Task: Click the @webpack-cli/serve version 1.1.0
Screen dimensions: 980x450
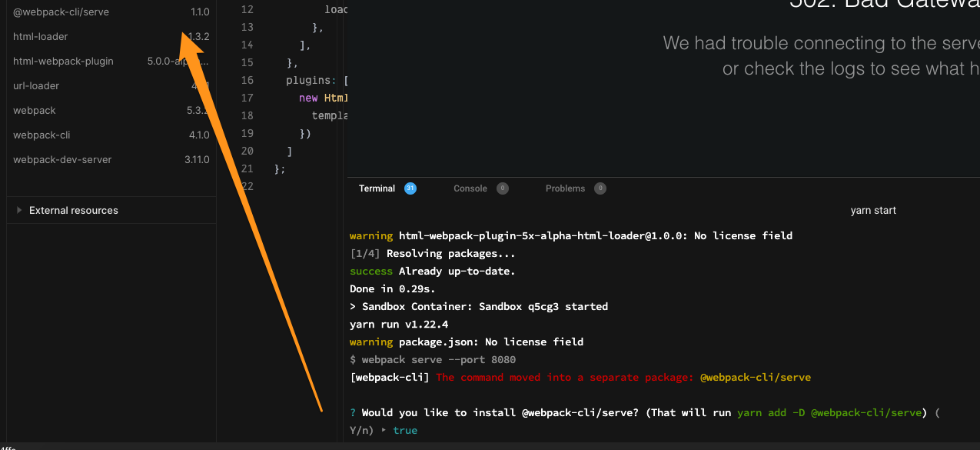Action: tap(200, 12)
